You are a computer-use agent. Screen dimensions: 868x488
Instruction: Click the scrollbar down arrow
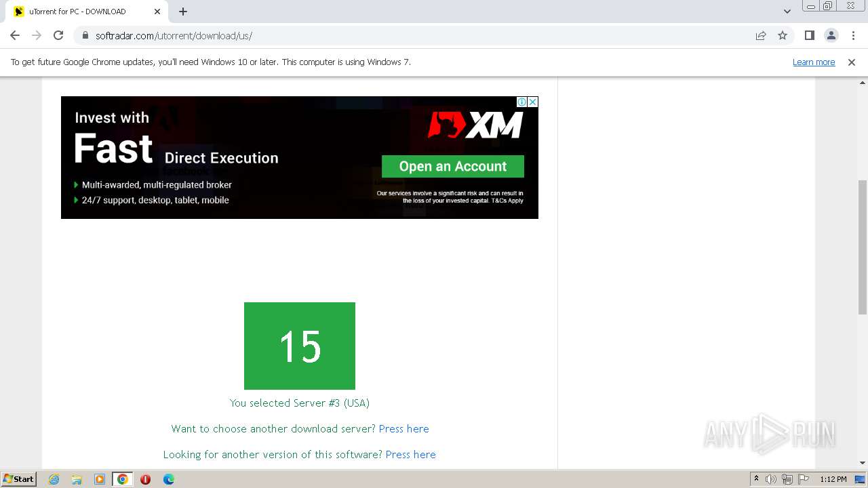coord(863,463)
